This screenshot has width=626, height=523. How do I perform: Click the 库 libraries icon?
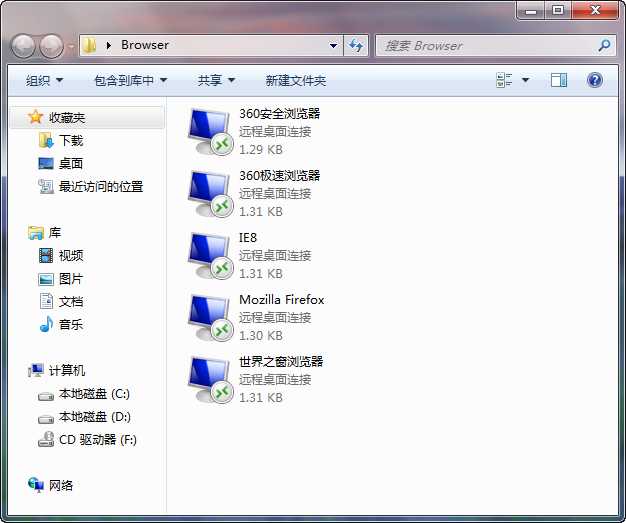pos(36,233)
